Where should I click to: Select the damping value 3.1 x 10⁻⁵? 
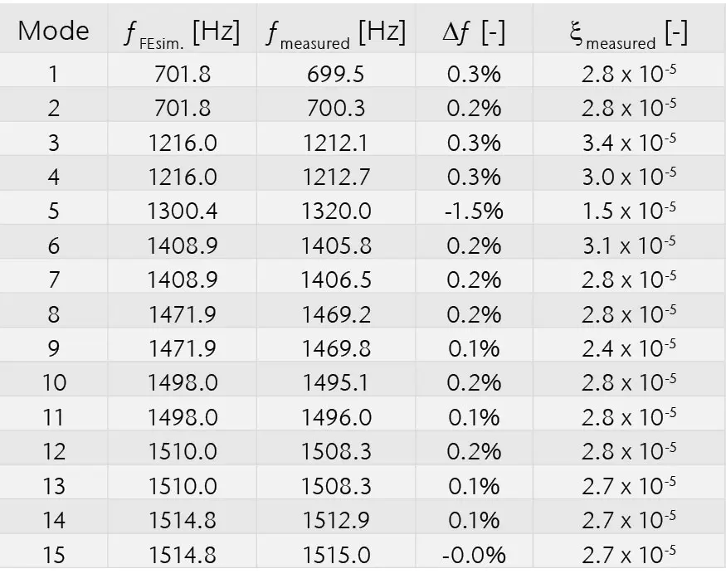point(628,245)
